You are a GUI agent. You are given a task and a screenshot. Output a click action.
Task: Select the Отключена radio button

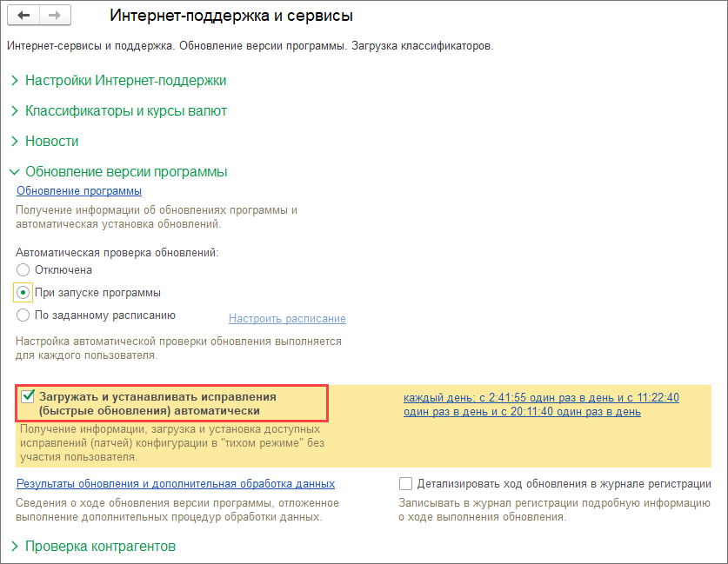point(23,269)
